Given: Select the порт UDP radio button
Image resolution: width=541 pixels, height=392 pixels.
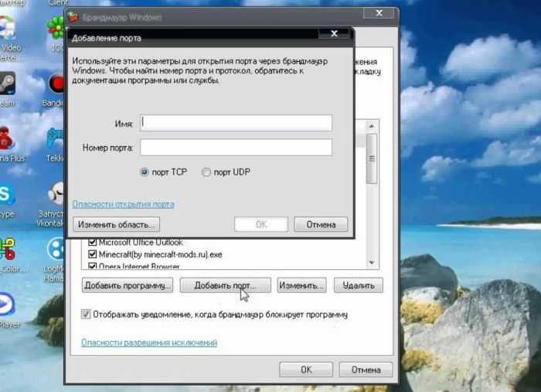Looking at the screenshot, I should [x=206, y=172].
